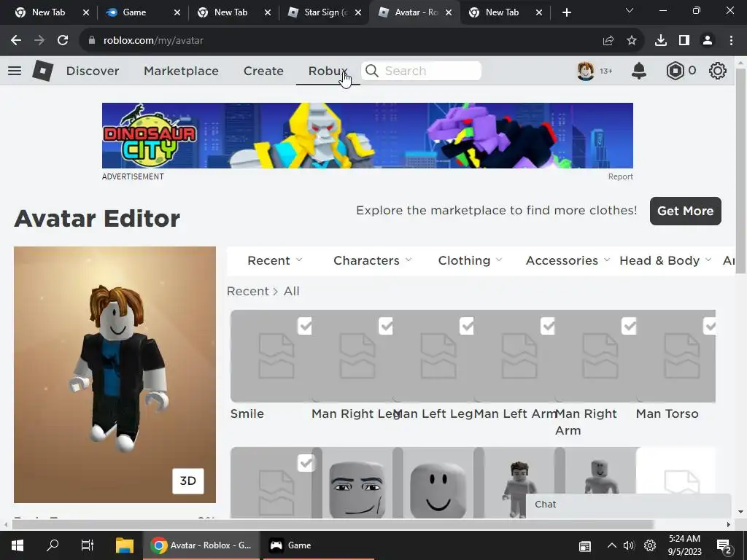Open Task View on the taskbar
Screen dimensions: 747x560
[88, 545]
